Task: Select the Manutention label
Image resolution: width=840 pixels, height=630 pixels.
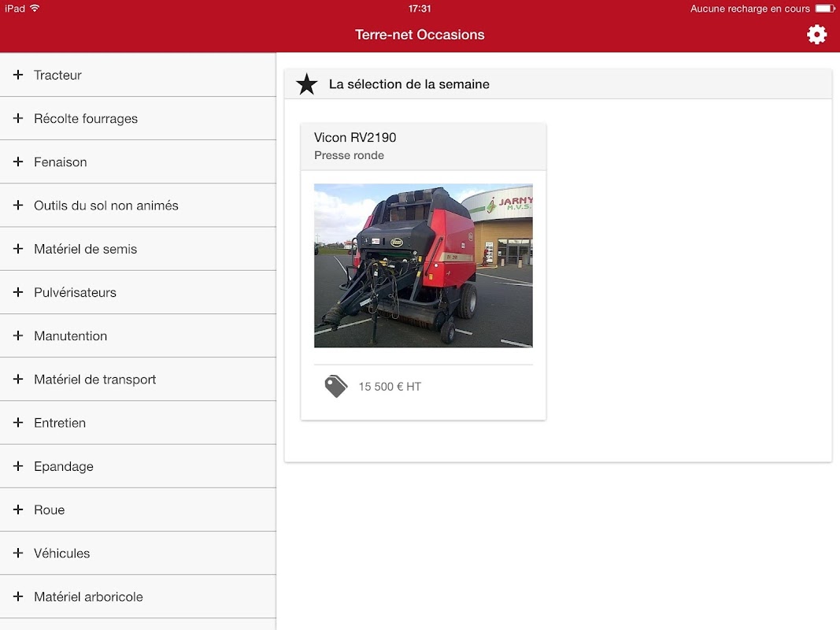Action: point(70,336)
